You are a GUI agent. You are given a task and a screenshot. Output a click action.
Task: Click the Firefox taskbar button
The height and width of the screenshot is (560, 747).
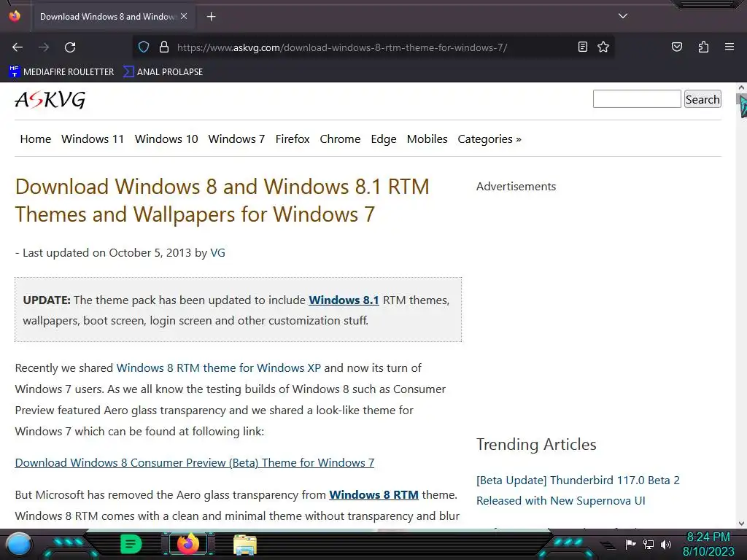click(x=188, y=544)
